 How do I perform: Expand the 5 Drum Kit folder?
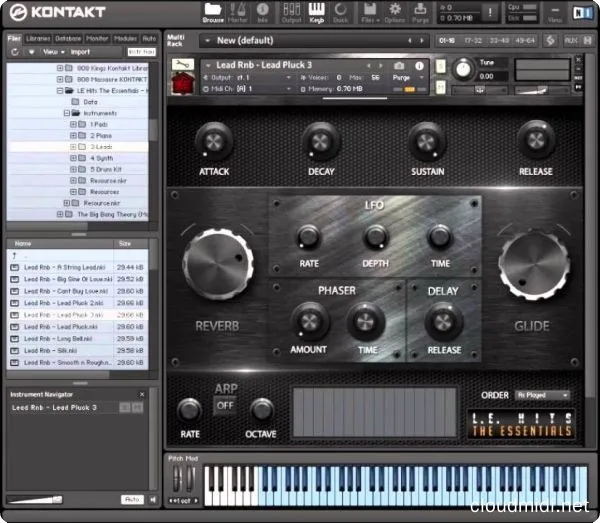[x=73, y=169]
